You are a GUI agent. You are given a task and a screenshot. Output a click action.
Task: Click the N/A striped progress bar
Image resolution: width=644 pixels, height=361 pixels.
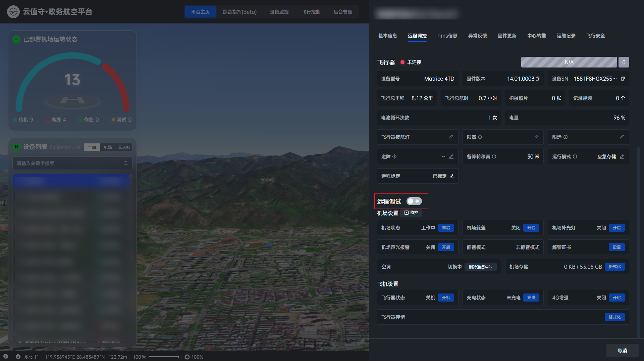click(x=569, y=62)
